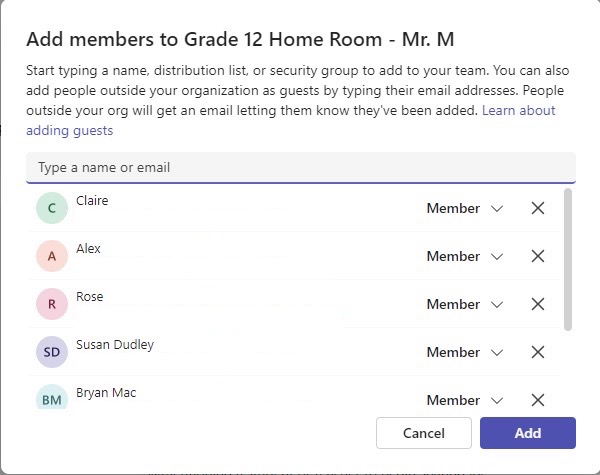Change Susan Dudley's Member role dropdown

click(x=465, y=352)
